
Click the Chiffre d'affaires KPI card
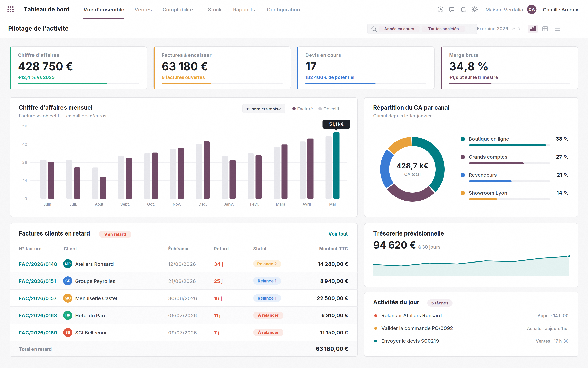(x=78, y=68)
